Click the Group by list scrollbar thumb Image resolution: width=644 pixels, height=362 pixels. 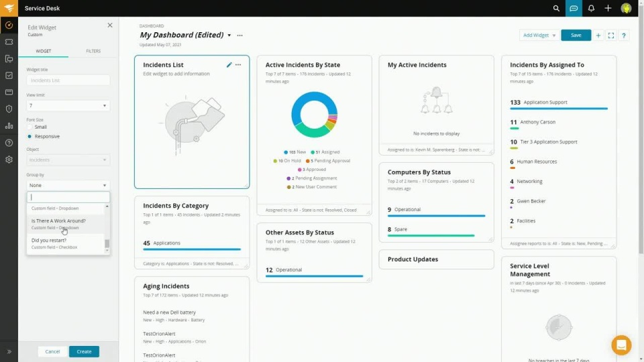pos(107,243)
